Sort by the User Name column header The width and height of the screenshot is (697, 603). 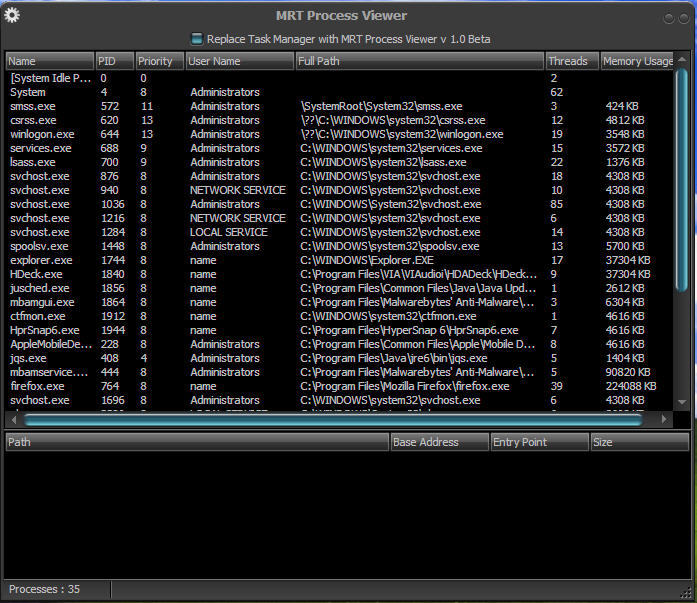point(240,61)
